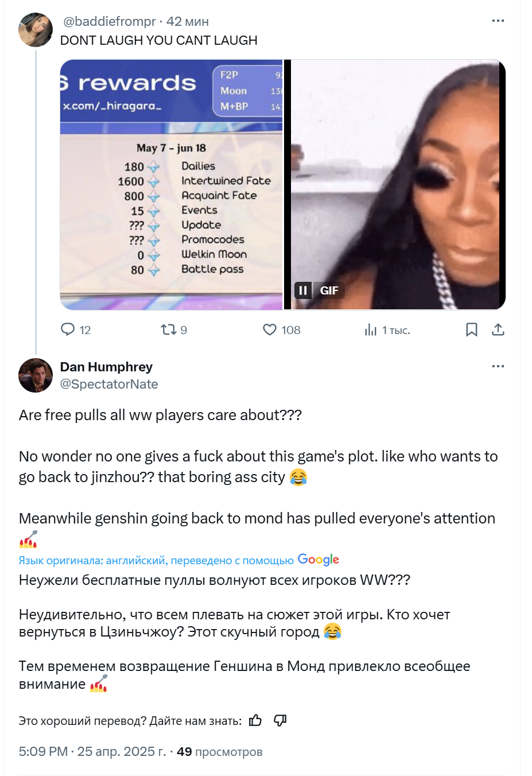
Task: Open the 5:09 PM tweet timestamp
Action: pyautogui.click(x=92, y=751)
